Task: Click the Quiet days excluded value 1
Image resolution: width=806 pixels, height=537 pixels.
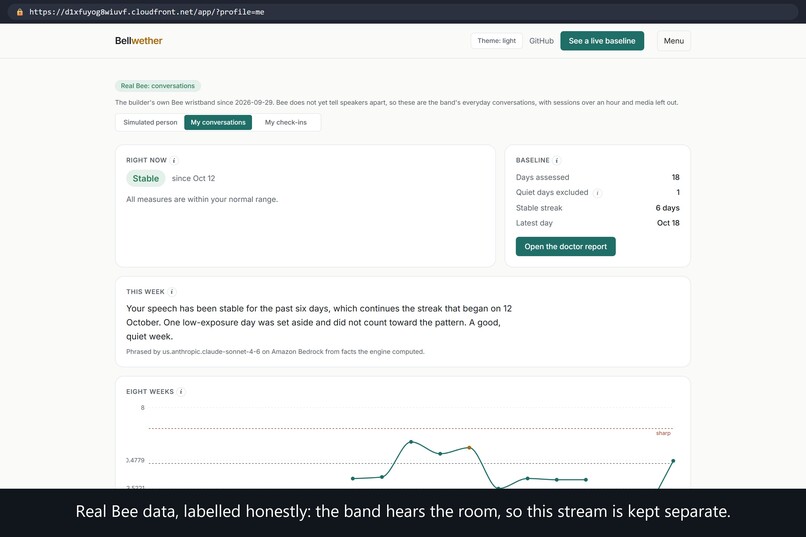Action: (678, 192)
